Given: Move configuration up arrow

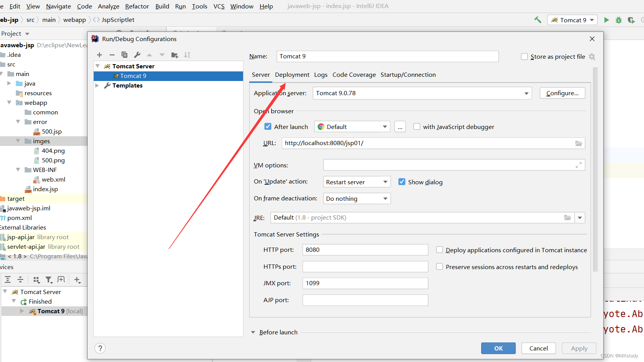Looking at the screenshot, I should coord(149,55).
